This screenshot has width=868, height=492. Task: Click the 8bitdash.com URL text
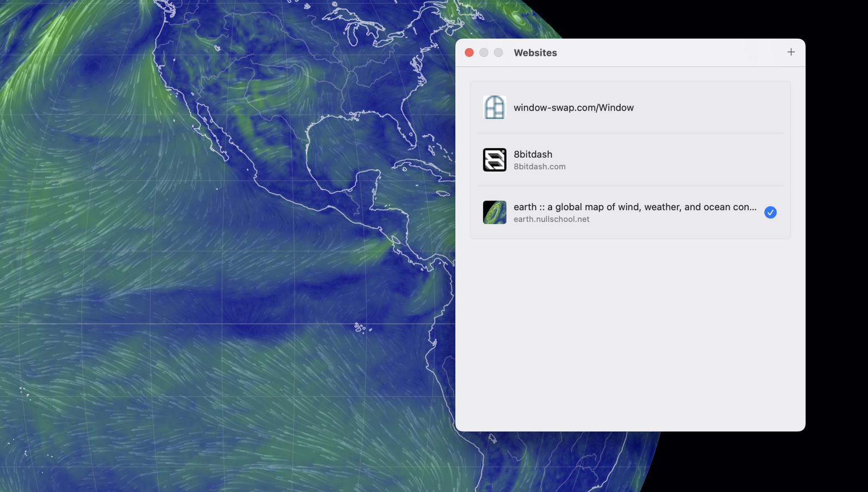[x=539, y=167]
